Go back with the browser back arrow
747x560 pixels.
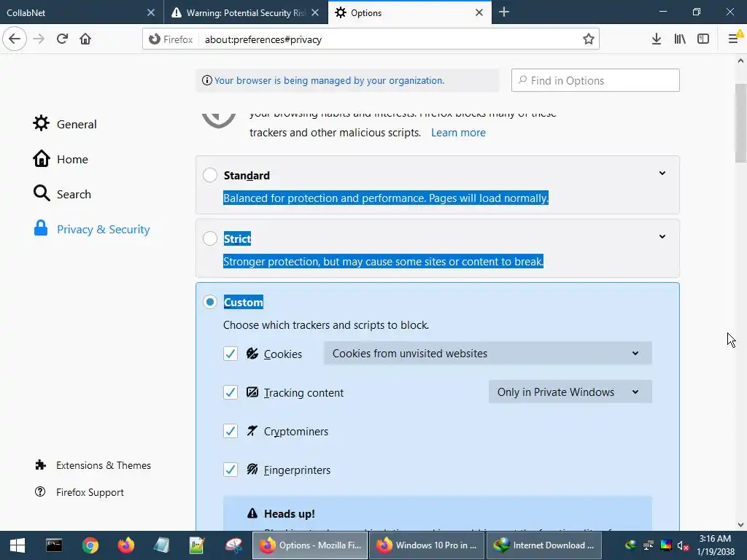(x=15, y=39)
